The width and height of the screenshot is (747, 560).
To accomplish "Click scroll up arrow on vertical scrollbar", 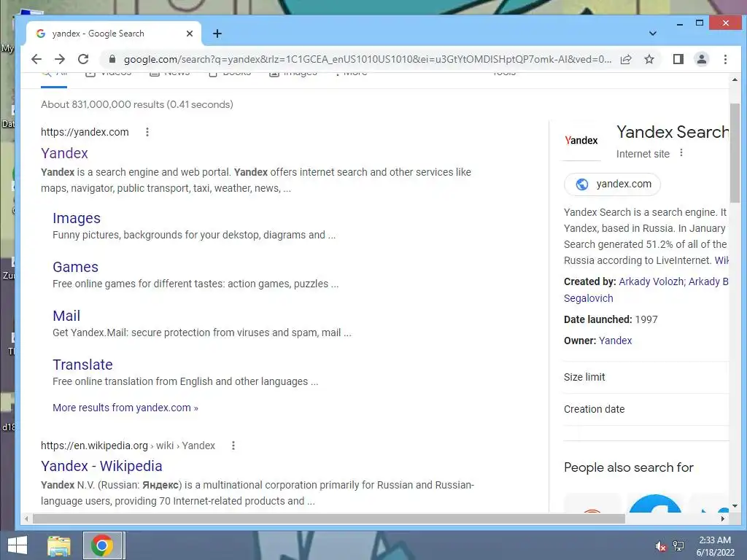I will [735, 79].
